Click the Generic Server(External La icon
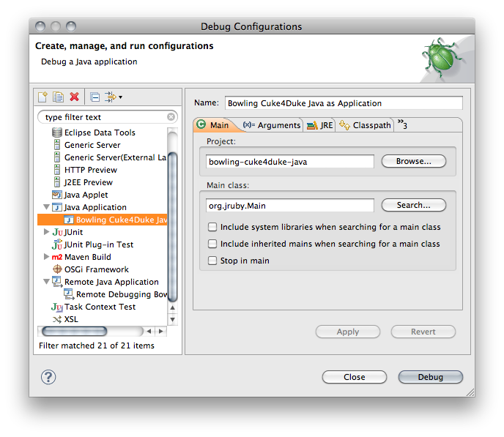Image resolution: width=504 pixels, height=437 pixels. click(x=57, y=157)
